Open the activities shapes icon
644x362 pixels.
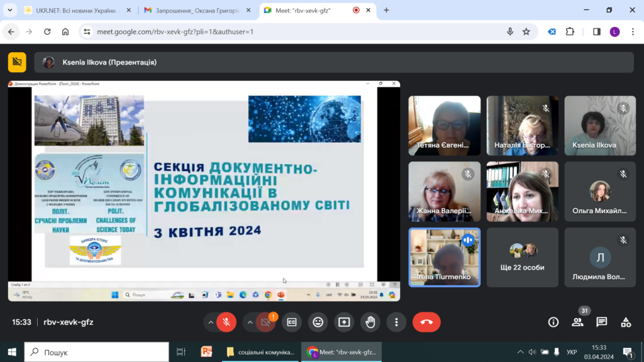626,322
